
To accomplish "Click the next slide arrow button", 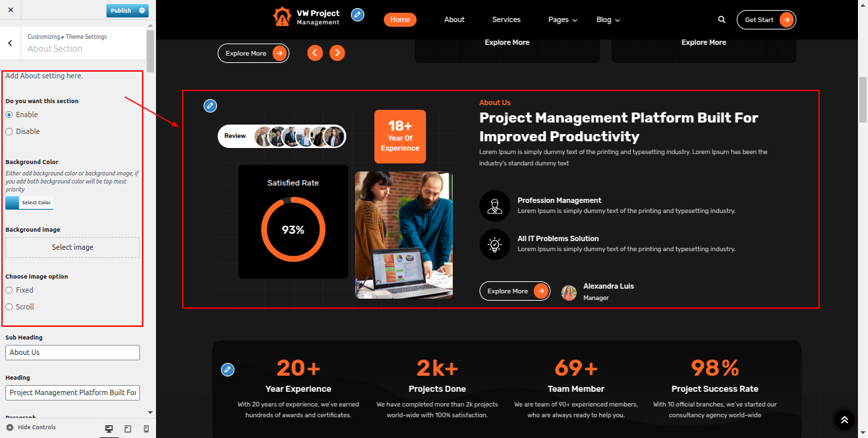I will click(x=338, y=53).
